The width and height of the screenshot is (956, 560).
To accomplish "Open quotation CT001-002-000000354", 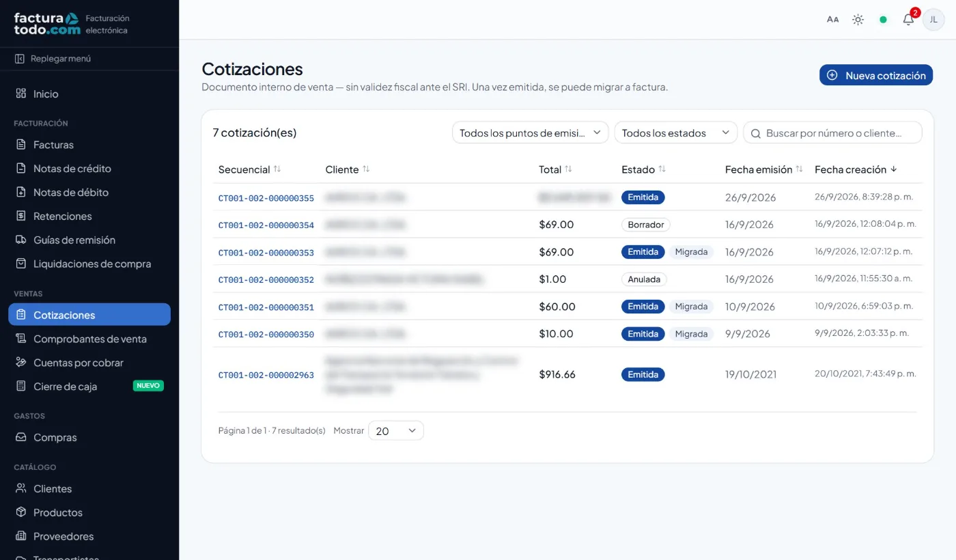I will [266, 225].
